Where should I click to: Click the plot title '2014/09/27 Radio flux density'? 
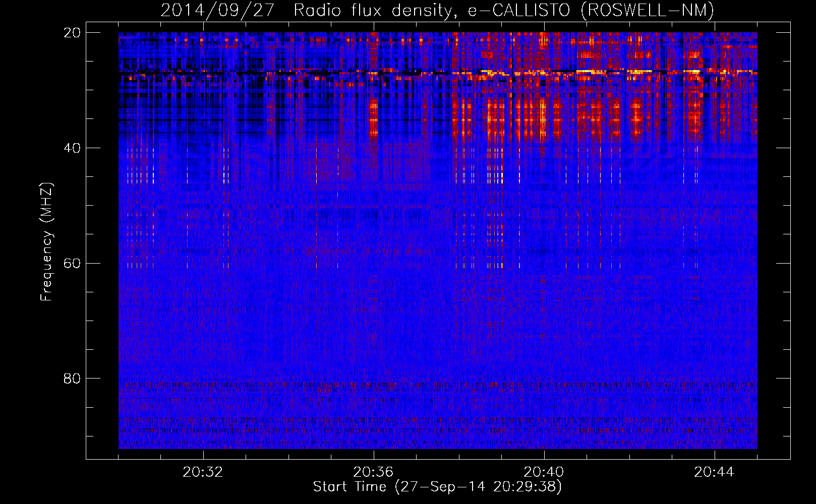(x=437, y=10)
